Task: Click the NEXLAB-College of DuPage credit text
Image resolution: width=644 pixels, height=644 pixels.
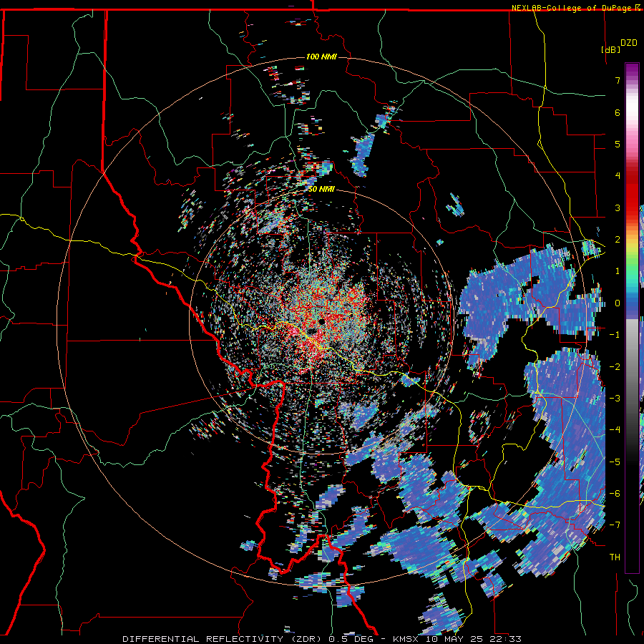Action: pos(576,8)
